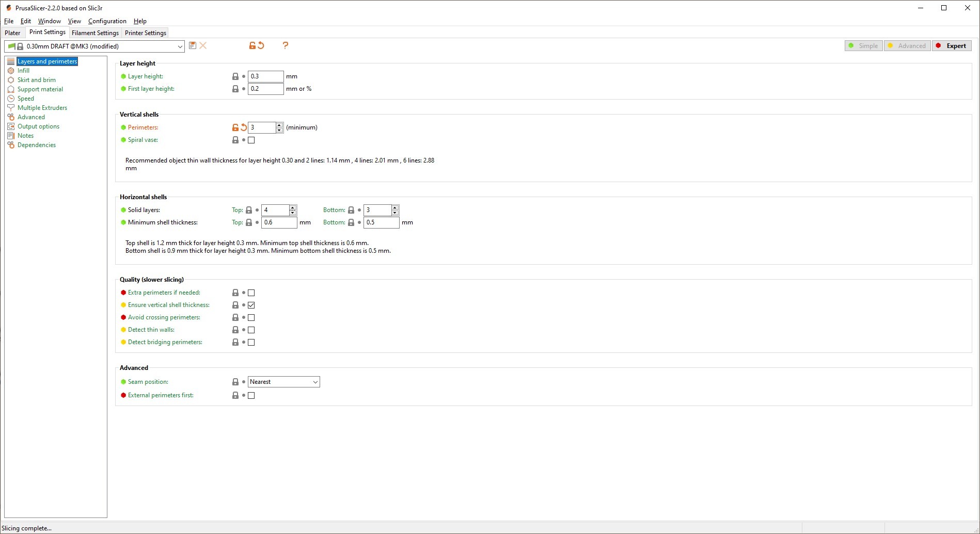Viewport: 980px width, 534px height.
Task: Click the Bottom minimum shell thickness field
Action: pyautogui.click(x=382, y=222)
